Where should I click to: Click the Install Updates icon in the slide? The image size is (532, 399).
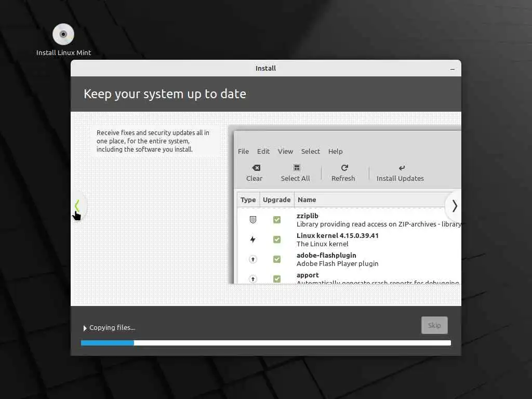coord(402,168)
